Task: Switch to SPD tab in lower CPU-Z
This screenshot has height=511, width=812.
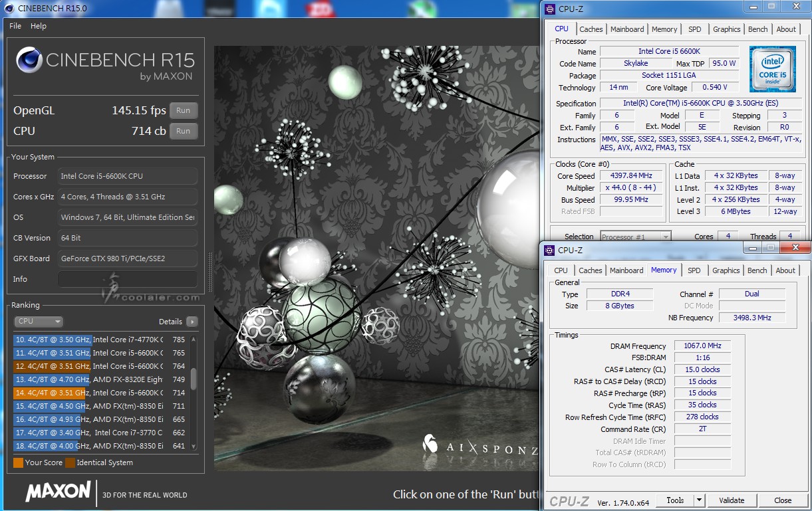Action: pyautogui.click(x=694, y=270)
